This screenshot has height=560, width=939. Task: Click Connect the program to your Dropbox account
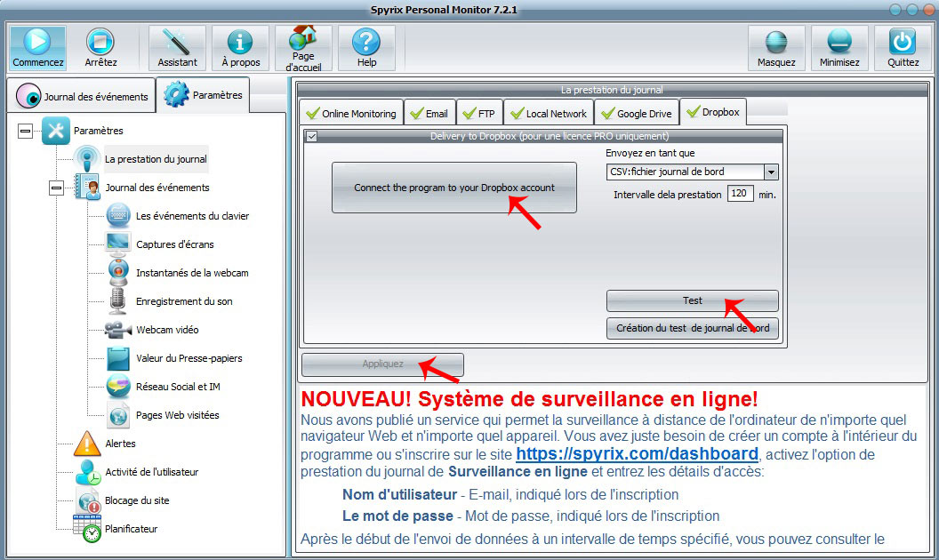click(x=454, y=188)
